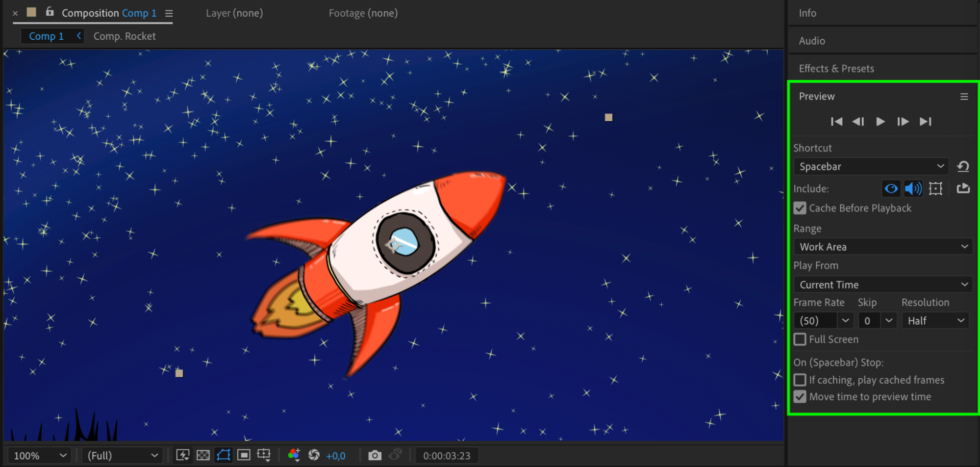Open the Effects & Presets panel
Image resolution: width=980 pixels, height=467 pixels.
[x=836, y=69]
